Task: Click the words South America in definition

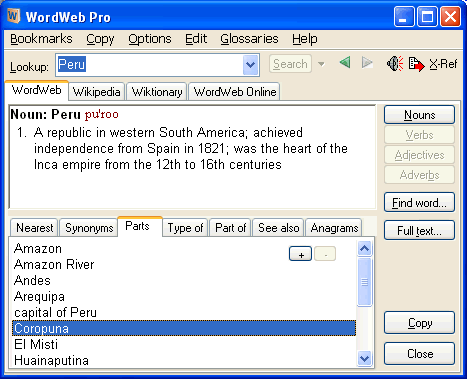Action: click(x=202, y=132)
